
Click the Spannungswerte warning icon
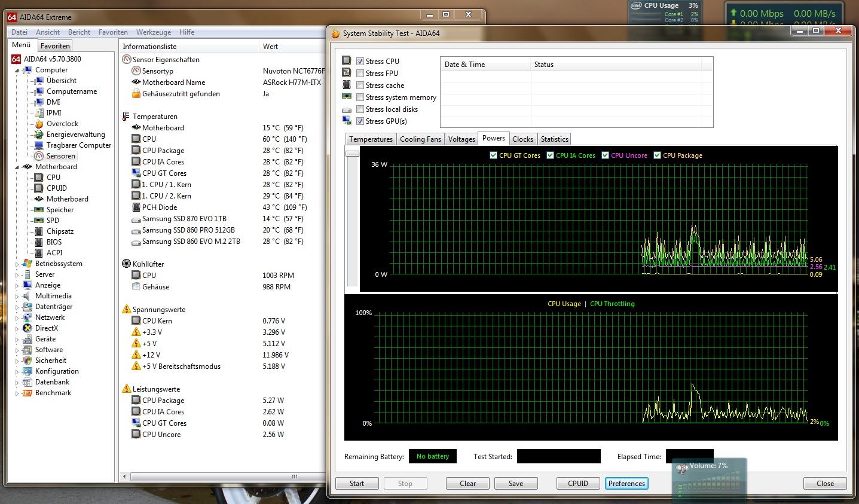click(x=126, y=310)
